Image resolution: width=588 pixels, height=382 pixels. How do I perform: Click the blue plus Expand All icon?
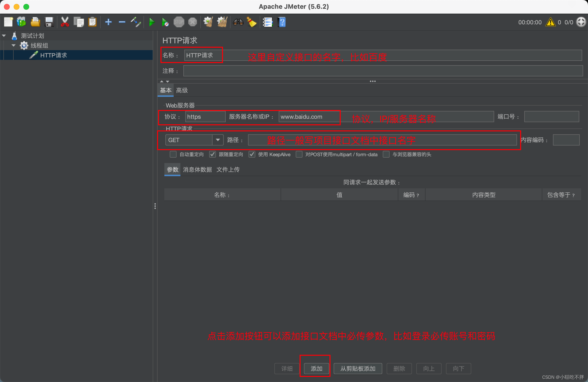point(108,22)
